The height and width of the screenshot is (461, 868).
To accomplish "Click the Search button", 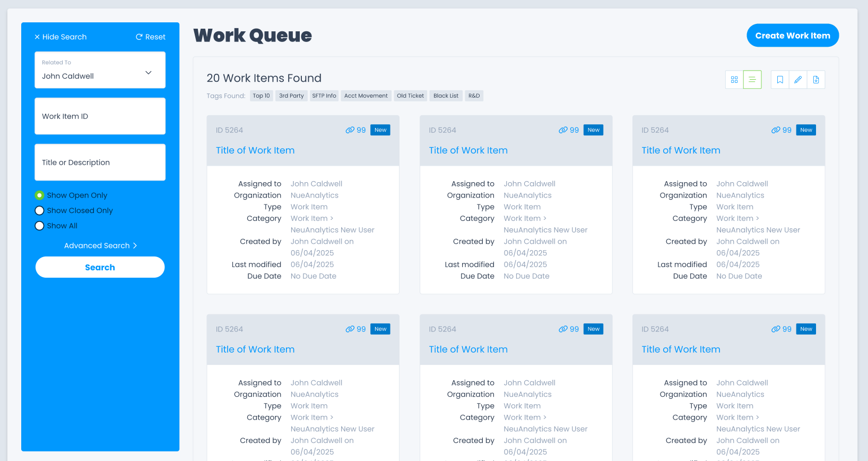I will click(100, 267).
